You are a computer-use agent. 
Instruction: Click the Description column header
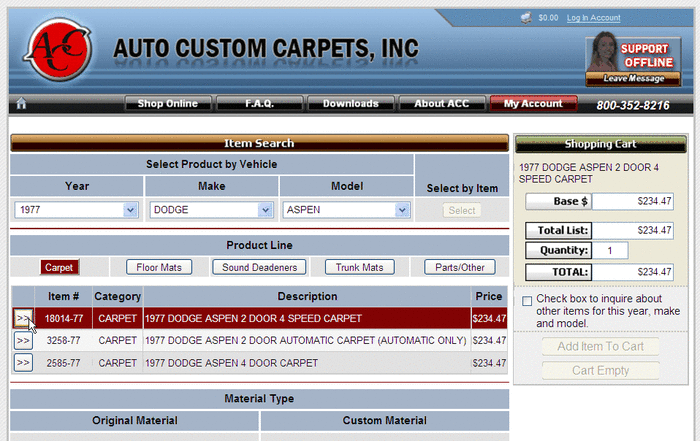point(307,296)
